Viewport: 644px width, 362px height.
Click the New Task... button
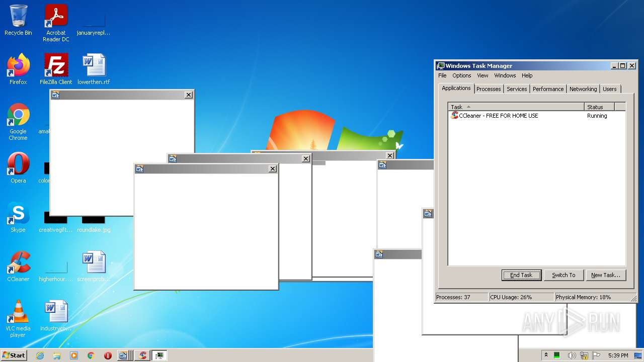point(606,275)
